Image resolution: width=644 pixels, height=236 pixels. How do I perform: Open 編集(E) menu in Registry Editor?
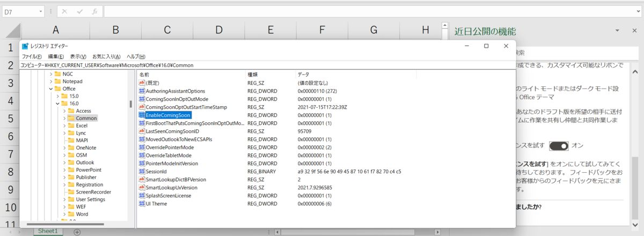[x=56, y=56]
